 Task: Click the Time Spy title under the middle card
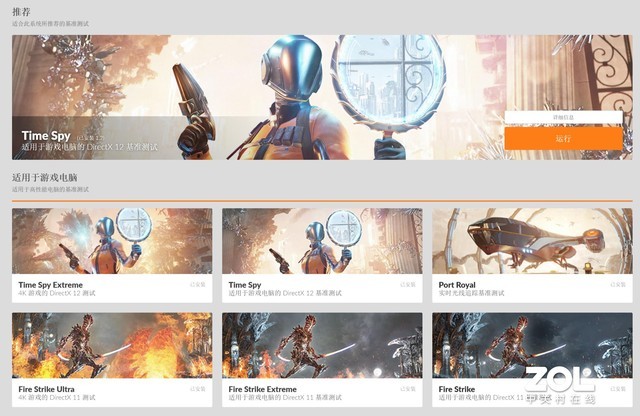pos(244,285)
